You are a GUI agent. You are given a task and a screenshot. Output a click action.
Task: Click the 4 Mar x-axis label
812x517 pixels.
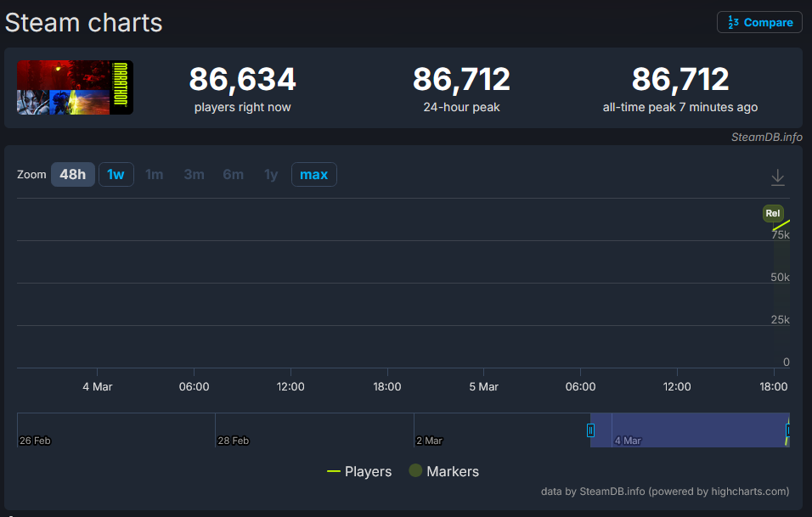[x=98, y=386]
